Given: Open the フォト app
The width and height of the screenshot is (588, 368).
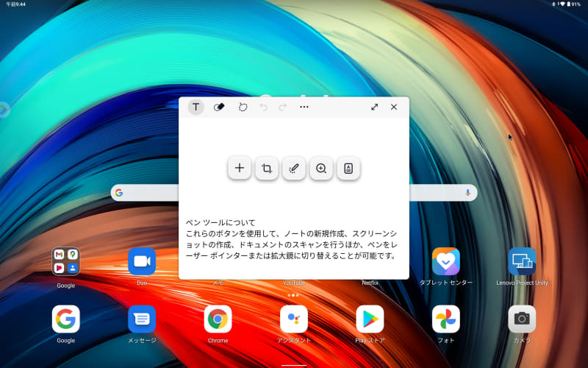Looking at the screenshot, I should point(446,319).
